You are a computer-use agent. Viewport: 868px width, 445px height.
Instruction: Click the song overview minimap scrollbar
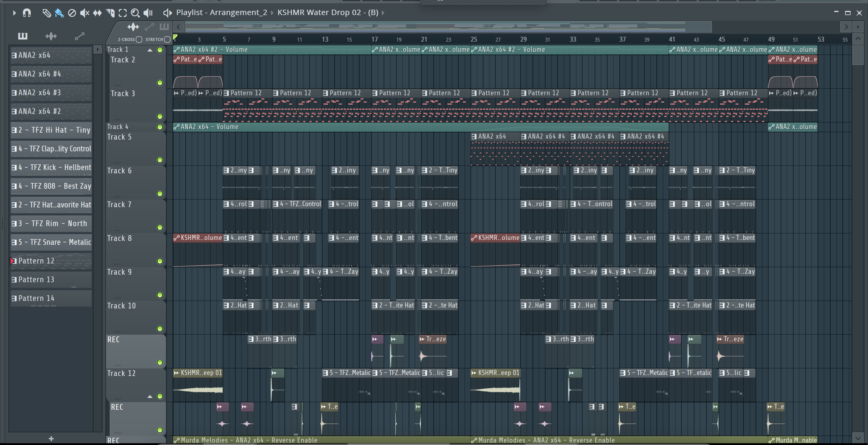click(448, 27)
